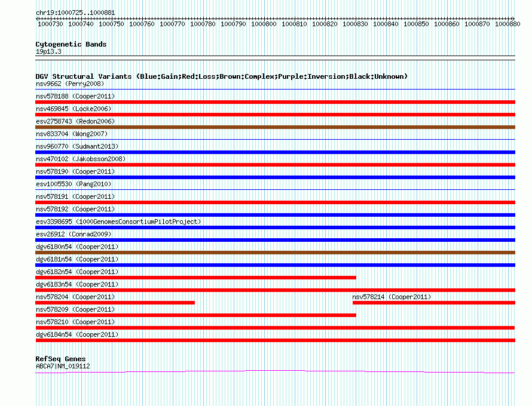Select the nsv578214 (Cooper2011) label
Viewport: 532px width, 406px height.
(x=392, y=297)
